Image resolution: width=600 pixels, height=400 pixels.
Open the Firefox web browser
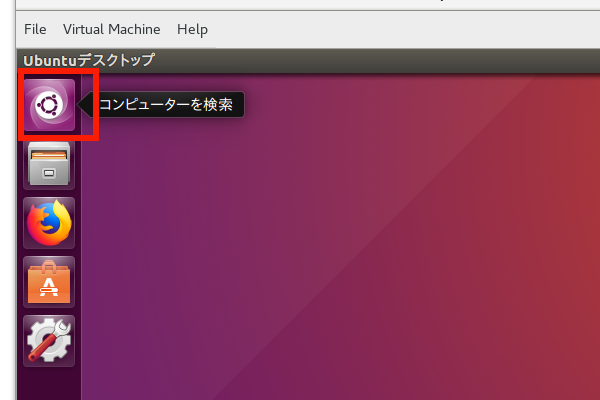[49, 223]
